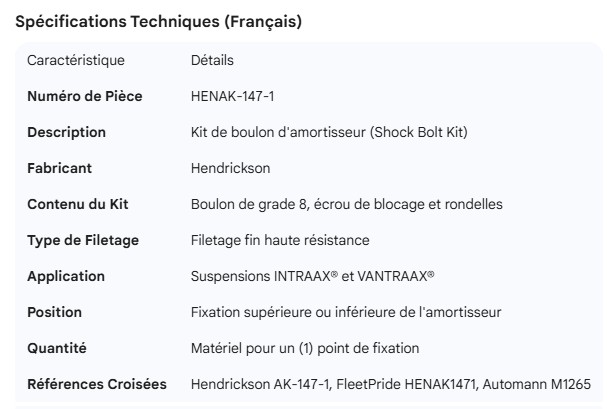This screenshot has height=409, width=607.
Task: Select the 'Quantité' row label
Action: [x=57, y=349]
